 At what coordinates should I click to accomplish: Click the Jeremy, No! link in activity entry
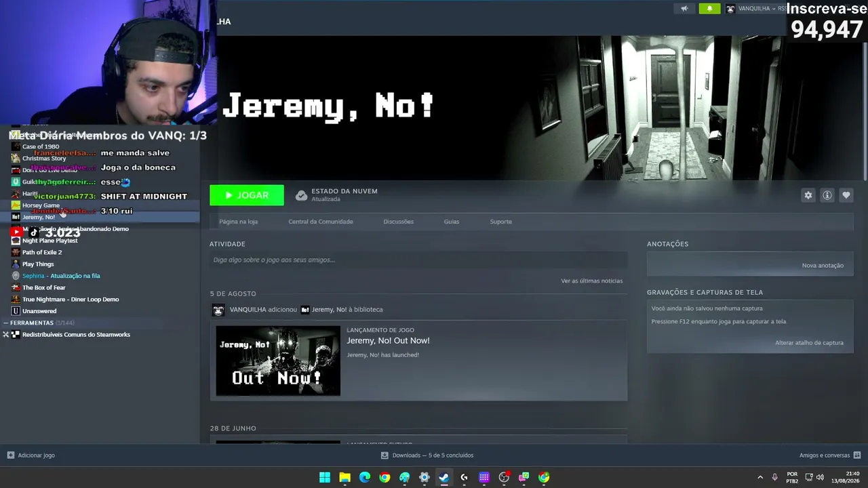pos(329,310)
